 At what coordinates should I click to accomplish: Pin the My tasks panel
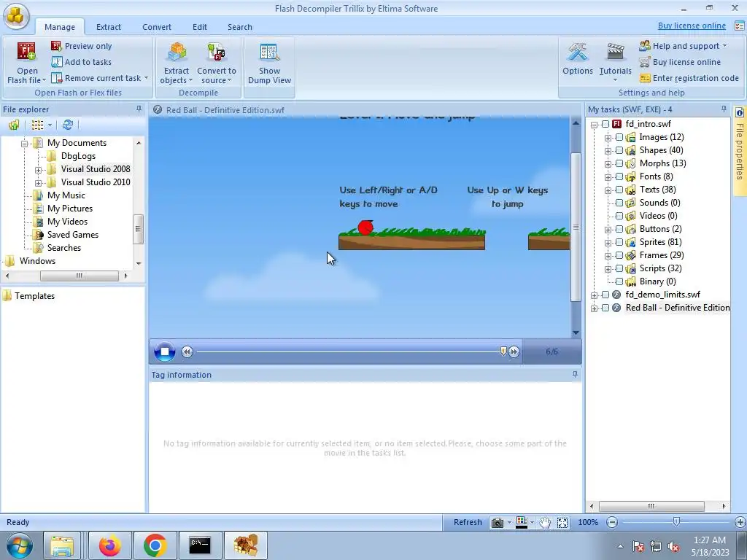pyautogui.click(x=724, y=109)
